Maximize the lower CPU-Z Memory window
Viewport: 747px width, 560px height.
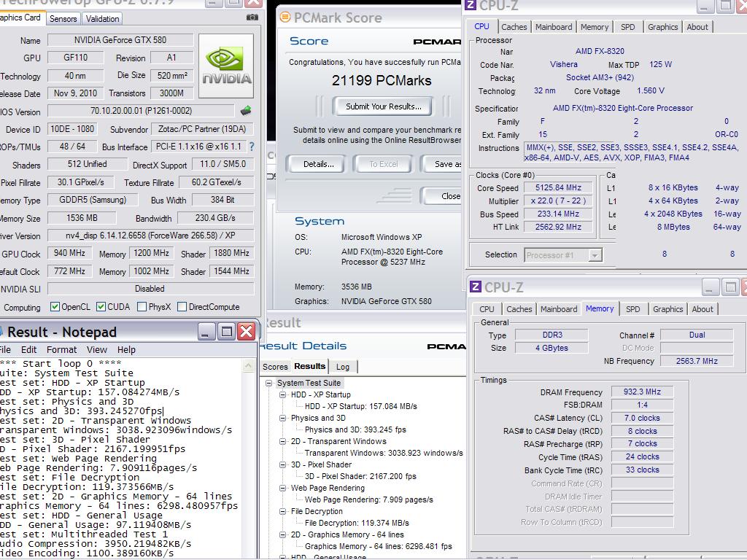coord(730,287)
